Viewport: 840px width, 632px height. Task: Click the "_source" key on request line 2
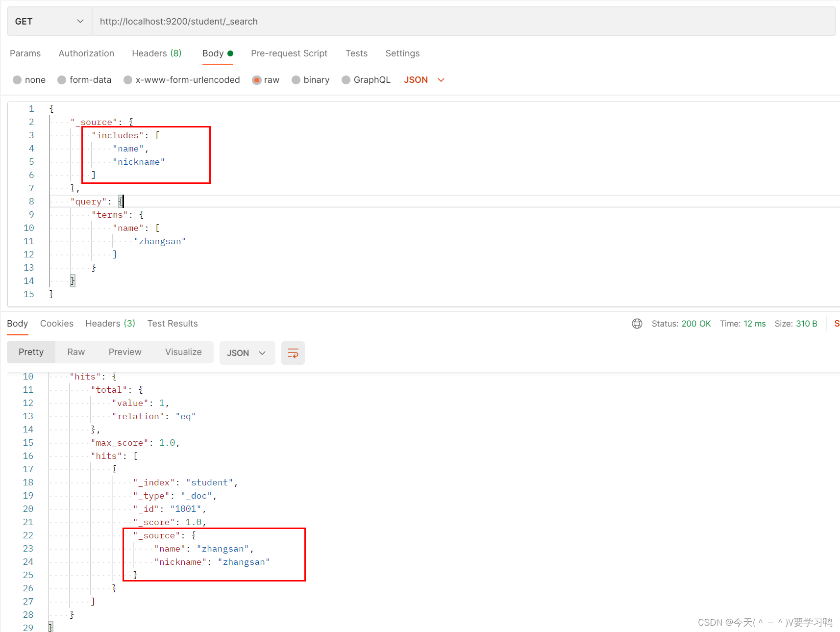[94, 122]
